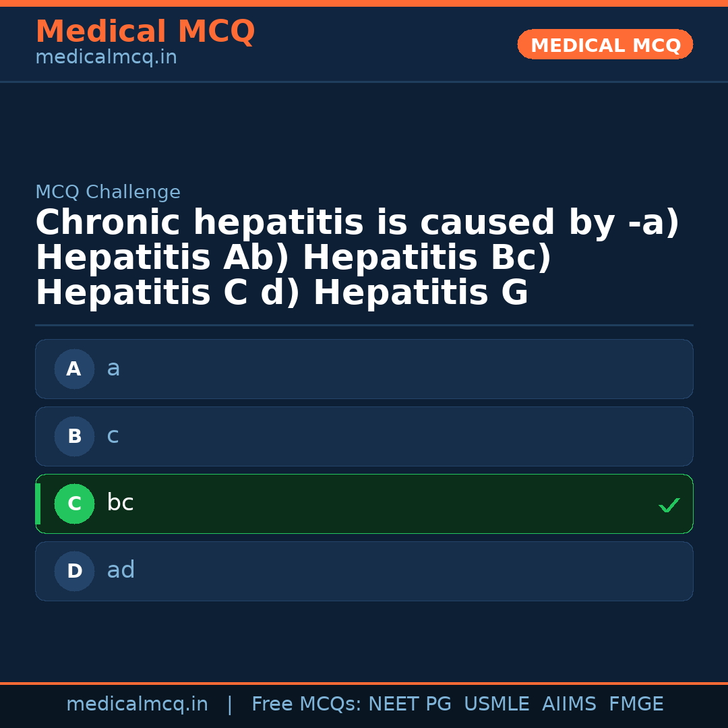Select the answer text "a" in first option

[x=113, y=368]
